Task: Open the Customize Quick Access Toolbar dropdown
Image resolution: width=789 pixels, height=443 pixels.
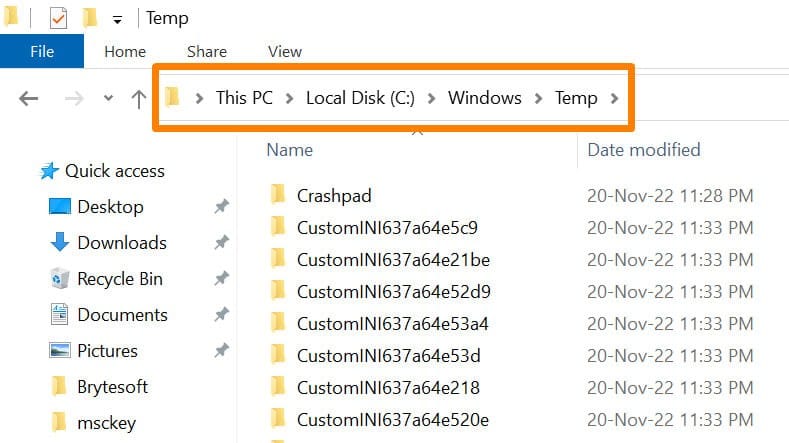Action: point(117,20)
